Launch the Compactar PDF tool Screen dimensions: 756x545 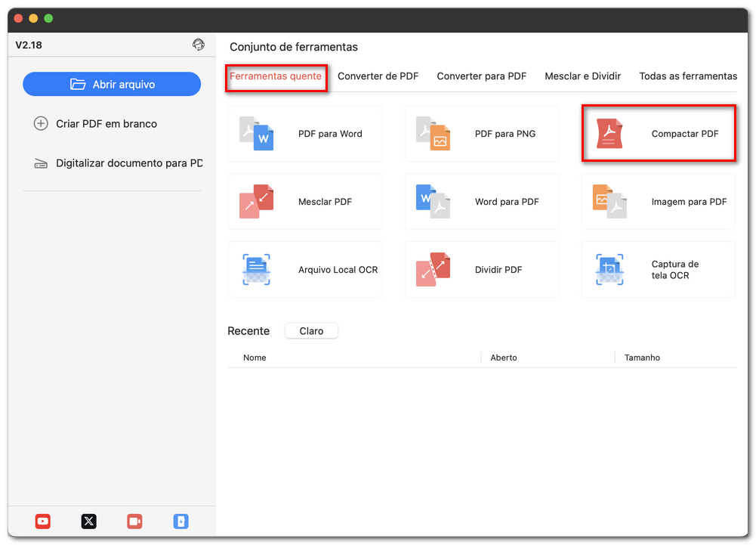tap(658, 133)
